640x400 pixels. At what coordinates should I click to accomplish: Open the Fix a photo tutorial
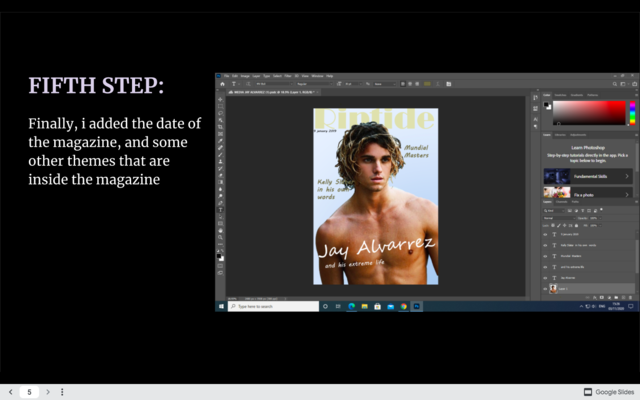[x=588, y=193]
